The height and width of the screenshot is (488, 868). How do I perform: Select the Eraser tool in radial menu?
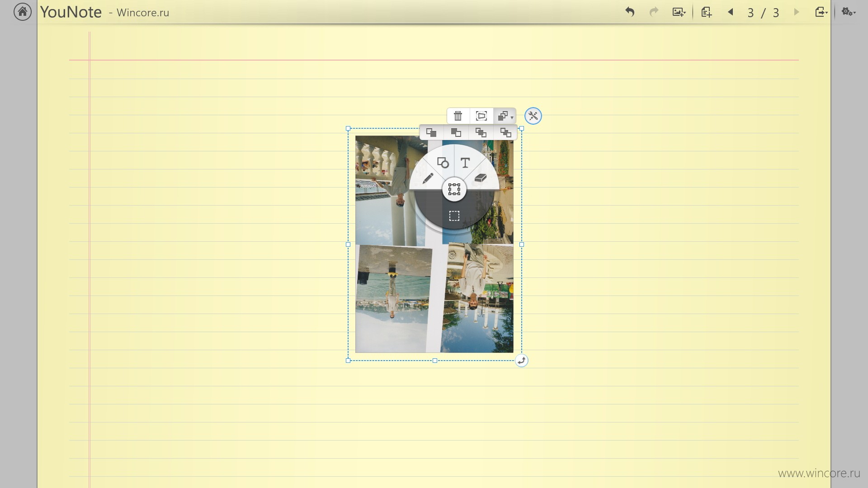pyautogui.click(x=481, y=178)
